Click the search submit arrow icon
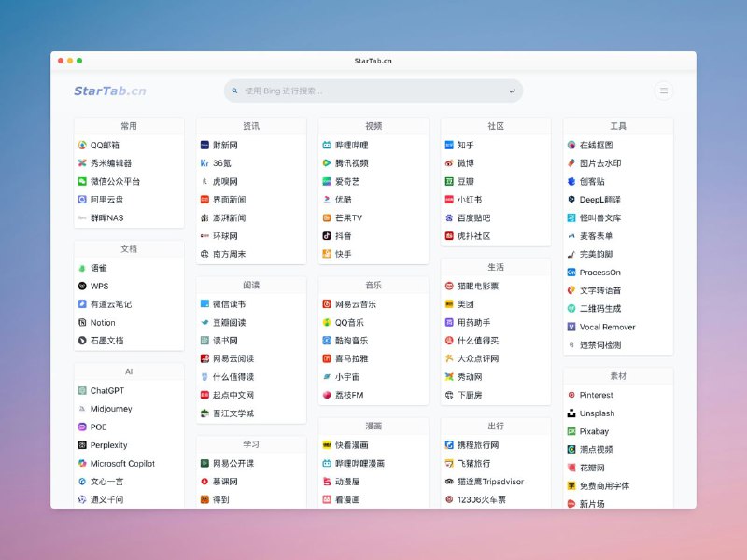This screenshot has width=747, height=560. coord(512,91)
